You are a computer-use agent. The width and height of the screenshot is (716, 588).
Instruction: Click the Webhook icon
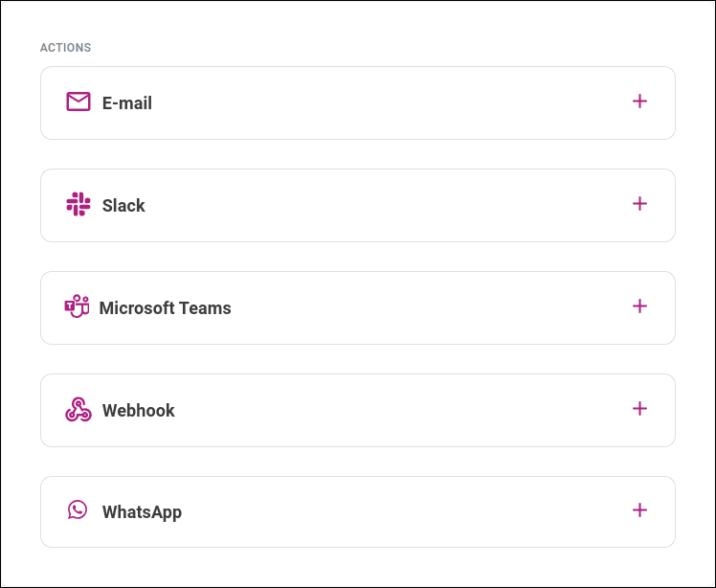pos(78,410)
